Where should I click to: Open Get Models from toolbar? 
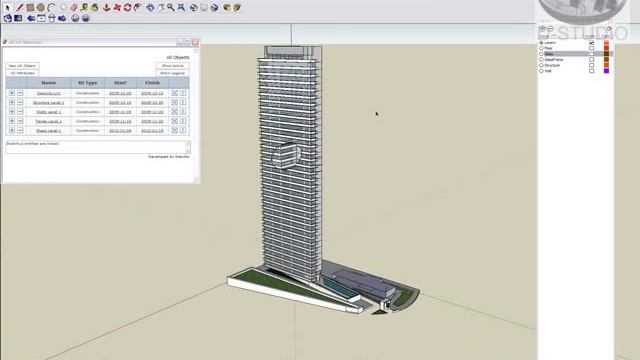coord(227,7)
